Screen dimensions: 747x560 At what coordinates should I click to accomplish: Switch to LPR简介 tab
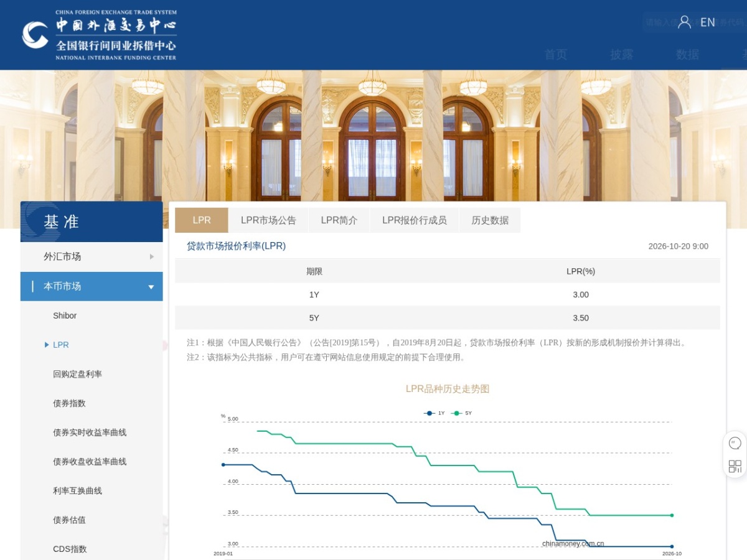tap(339, 220)
